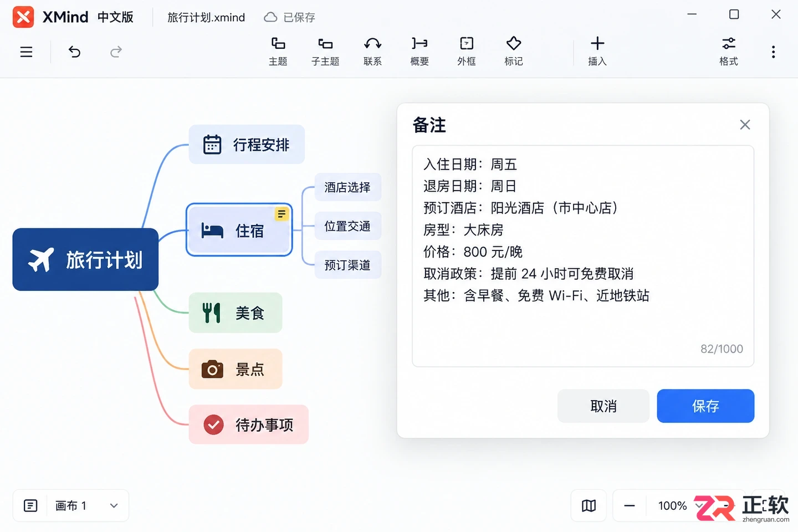Close the 备注 notes dialog

coord(745,125)
